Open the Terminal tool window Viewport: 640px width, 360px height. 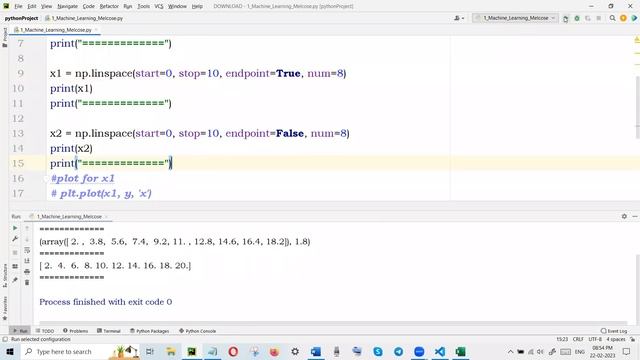coord(109,331)
